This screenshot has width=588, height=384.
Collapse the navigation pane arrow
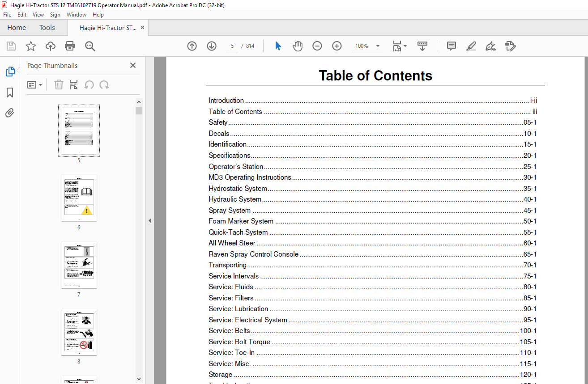coord(150,220)
